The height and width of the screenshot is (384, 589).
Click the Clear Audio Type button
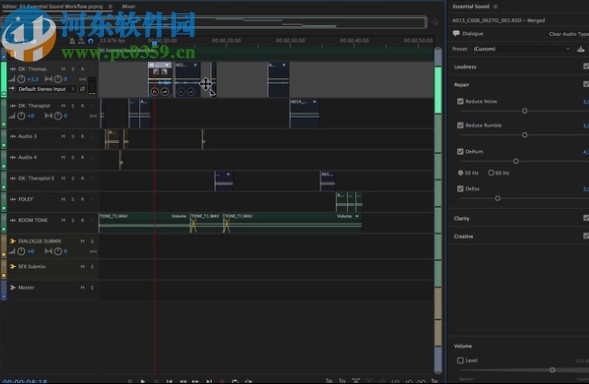pyautogui.click(x=568, y=34)
